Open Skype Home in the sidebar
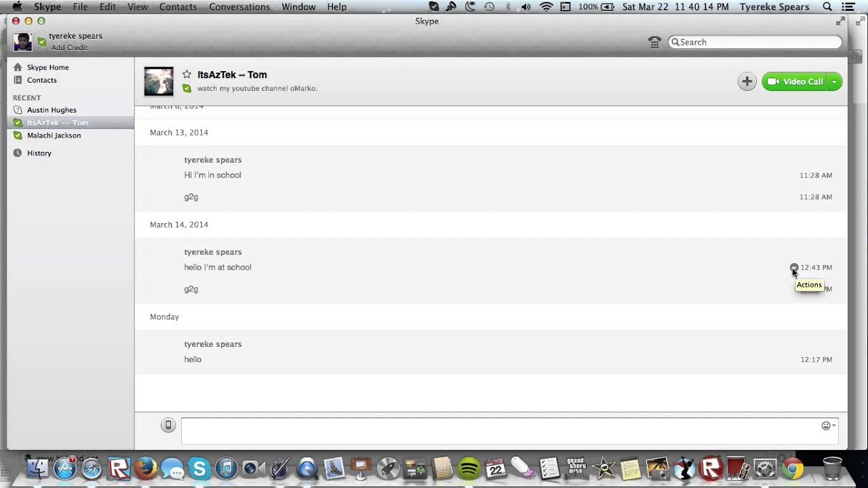The height and width of the screenshot is (488, 868). 47,67
